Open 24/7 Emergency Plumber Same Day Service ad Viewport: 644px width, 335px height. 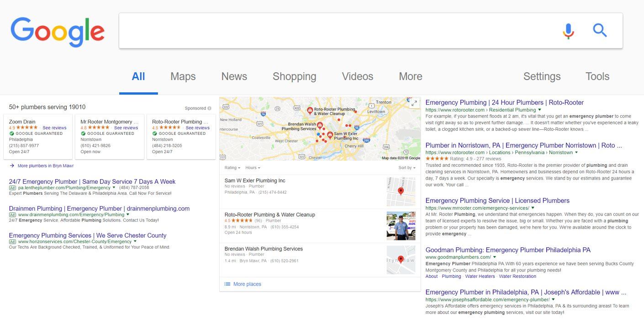(92, 181)
